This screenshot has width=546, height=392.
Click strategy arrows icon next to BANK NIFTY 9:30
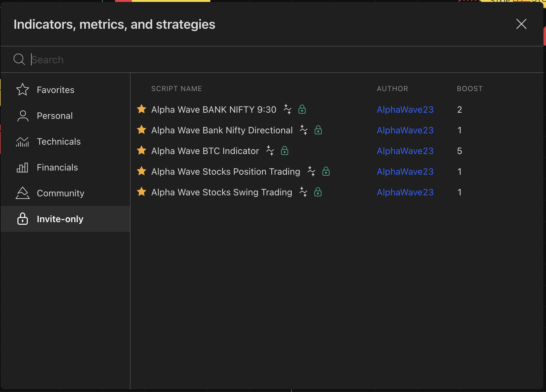coord(288,109)
